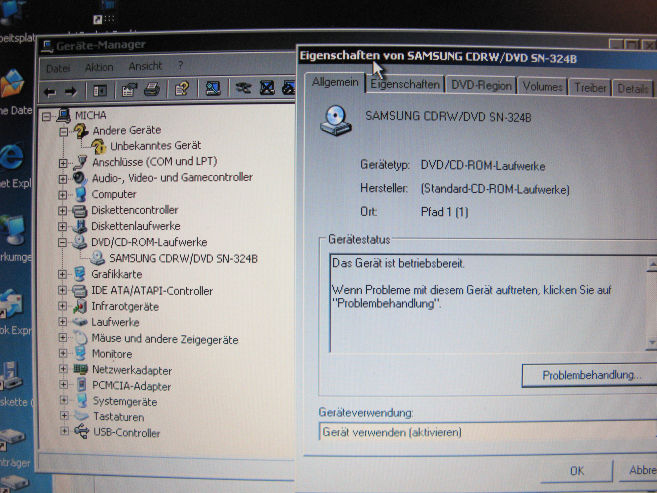The width and height of the screenshot is (657, 493).
Task: Select the Unbekanntes Gerät warning icon
Action: [x=99, y=146]
